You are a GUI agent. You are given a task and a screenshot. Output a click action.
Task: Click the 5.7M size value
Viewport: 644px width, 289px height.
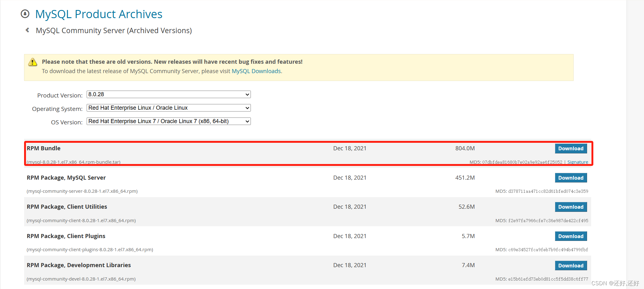point(468,236)
